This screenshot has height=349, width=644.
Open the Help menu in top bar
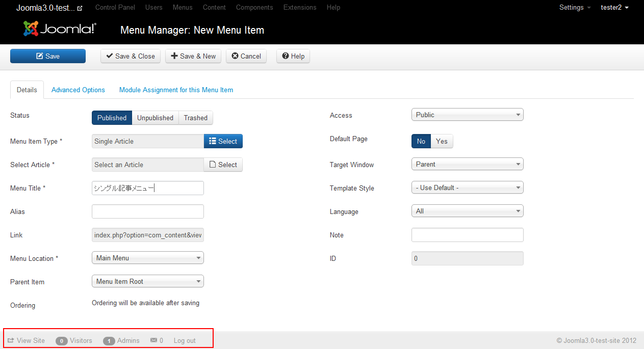pos(333,8)
